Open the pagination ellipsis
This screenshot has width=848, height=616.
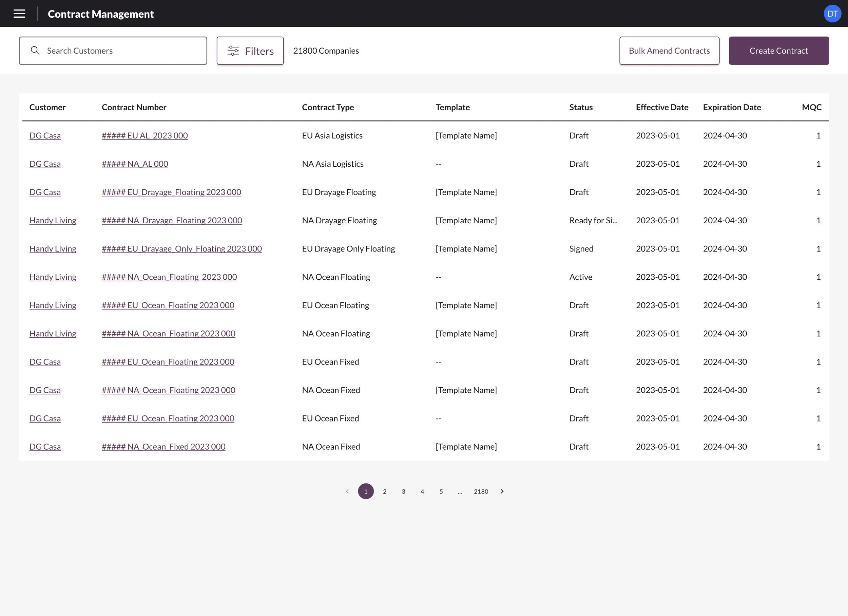point(460,491)
